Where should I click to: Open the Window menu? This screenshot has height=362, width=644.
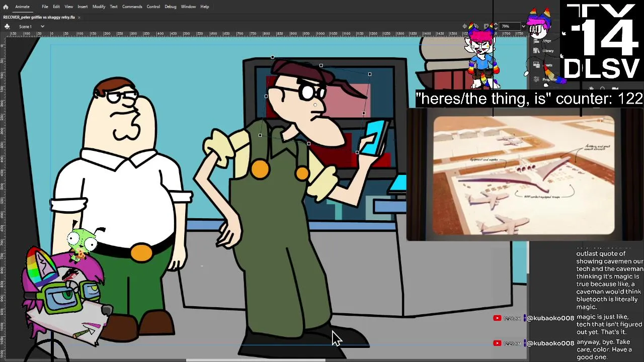pyautogui.click(x=188, y=7)
